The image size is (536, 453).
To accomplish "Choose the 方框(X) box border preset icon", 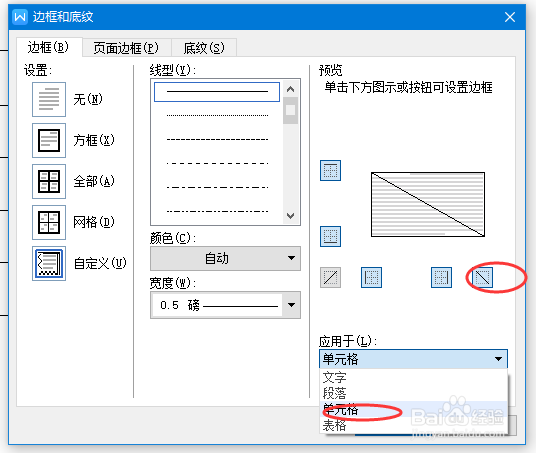I will [x=49, y=141].
